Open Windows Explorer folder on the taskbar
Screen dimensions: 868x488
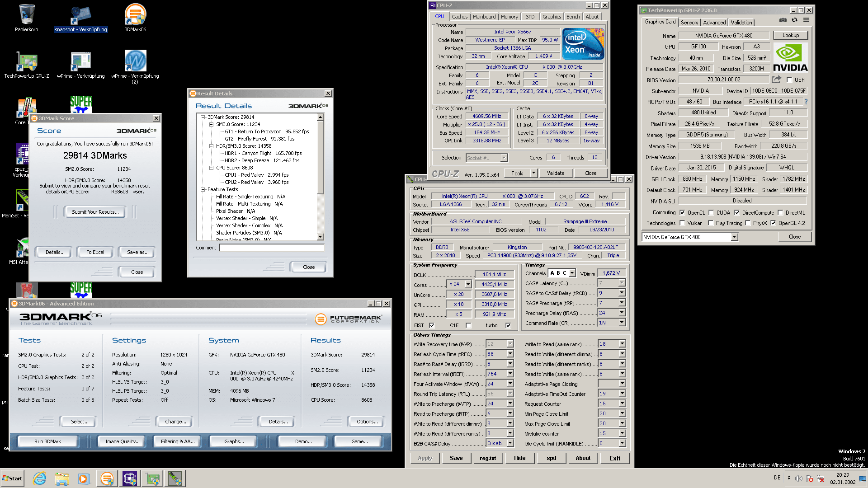(x=62, y=479)
